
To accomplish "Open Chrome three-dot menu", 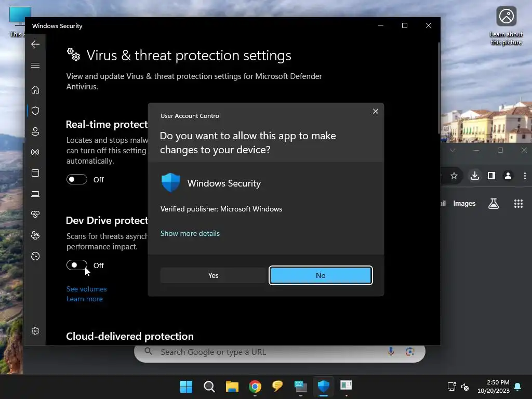I will click(x=525, y=176).
